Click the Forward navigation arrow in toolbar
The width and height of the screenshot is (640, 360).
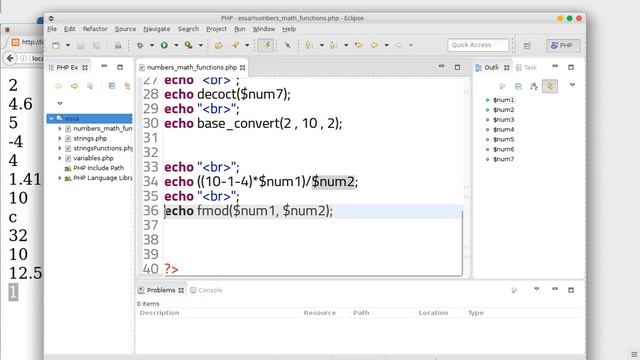(x=399, y=45)
